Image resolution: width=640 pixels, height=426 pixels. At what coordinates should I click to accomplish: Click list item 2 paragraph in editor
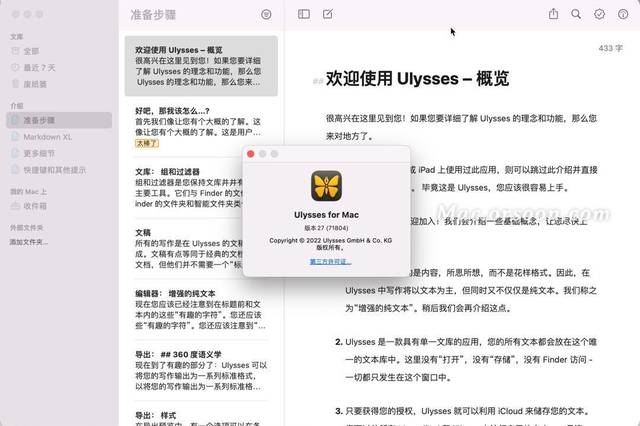tap(465, 359)
